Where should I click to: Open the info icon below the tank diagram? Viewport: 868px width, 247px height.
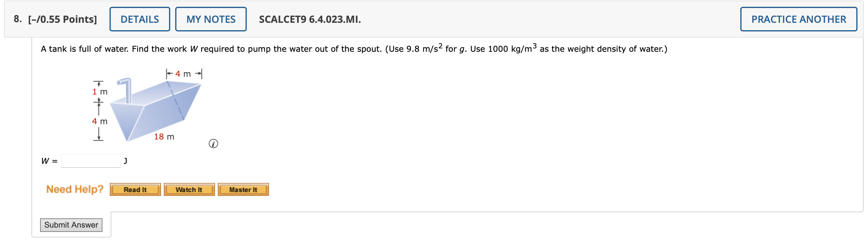coord(214,144)
